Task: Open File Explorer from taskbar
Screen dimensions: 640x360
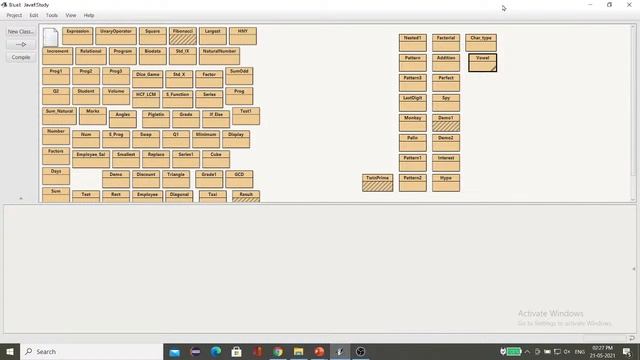Action: click(298, 351)
